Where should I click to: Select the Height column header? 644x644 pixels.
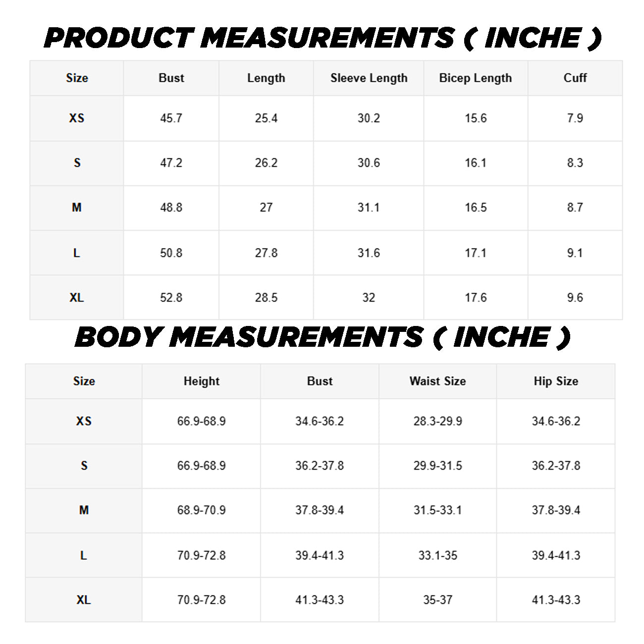click(201, 381)
